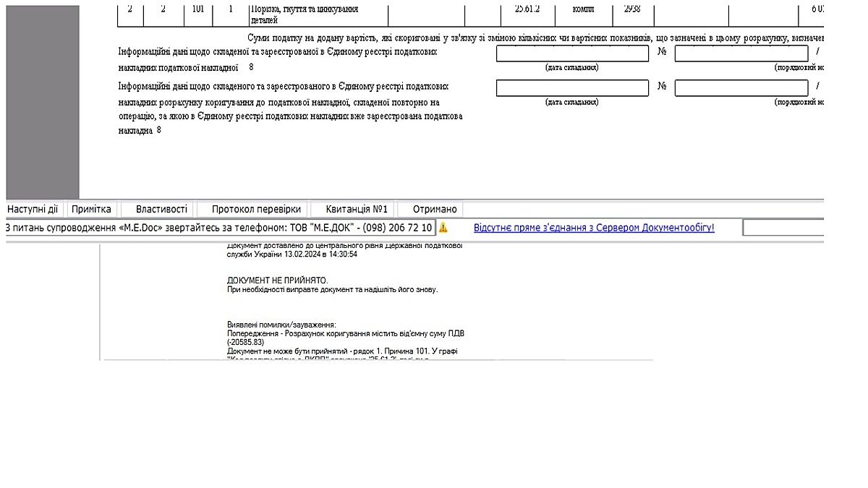Click the second порядковий номер field
868x488 pixels.
pyautogui.click(x=741, y=88)
